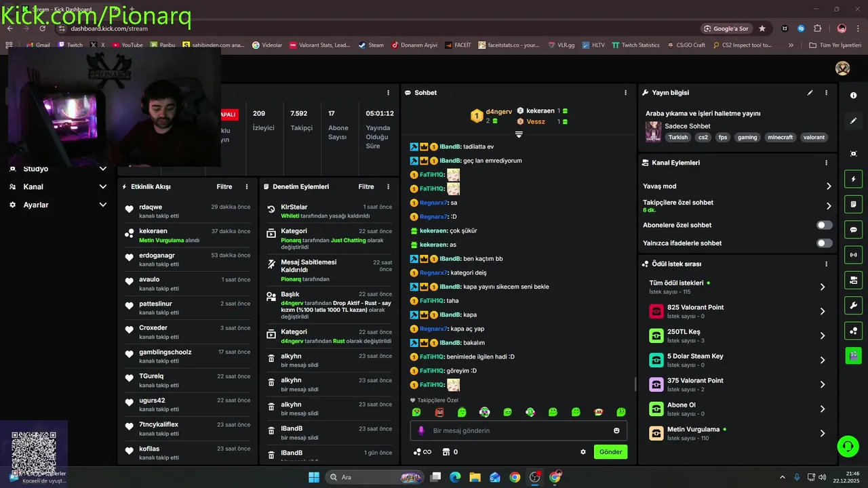Click the chat scrollbar
Screen dimensions: 868x488
[635, 384]
